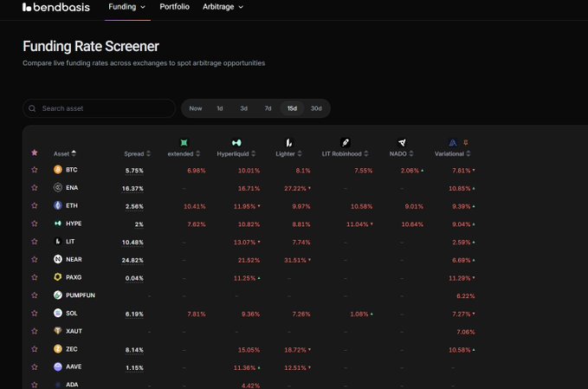Click the ETH coin icon
Viewport: 588px width, 389px height.
(58, 205)
